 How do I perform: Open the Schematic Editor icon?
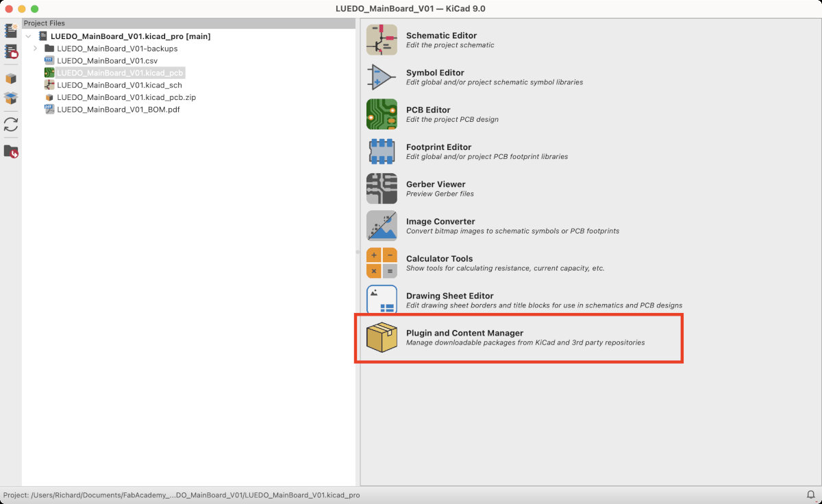coord(382,40)
